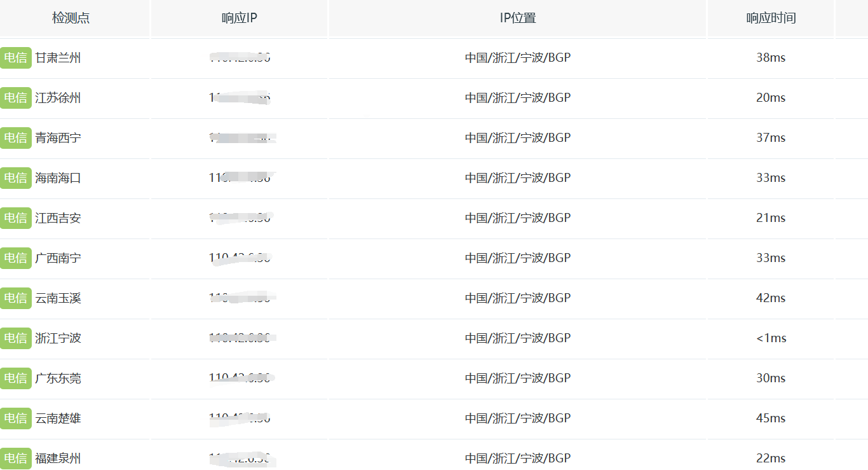Sort by the 响应时间 column header
This screenshot has height=470, width=868.
[770, 18]
